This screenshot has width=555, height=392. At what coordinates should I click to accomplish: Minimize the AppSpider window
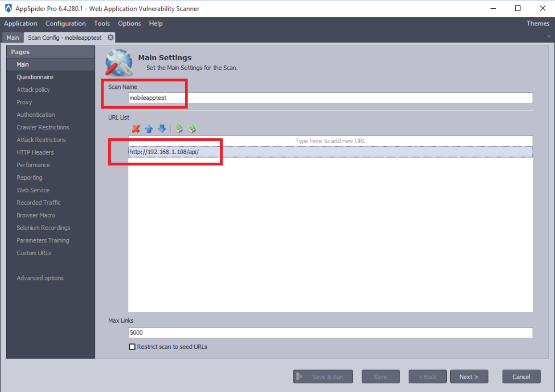point(493,8)
